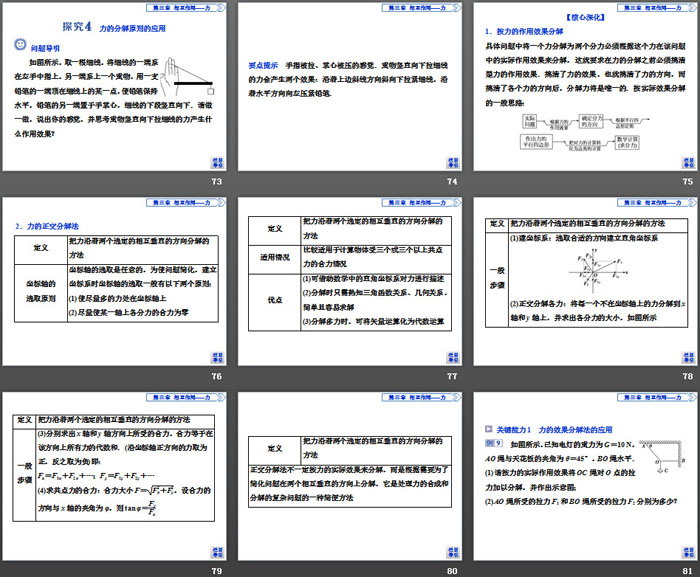Click the corner navigation icon on slide 75

[x=688, y=163]
